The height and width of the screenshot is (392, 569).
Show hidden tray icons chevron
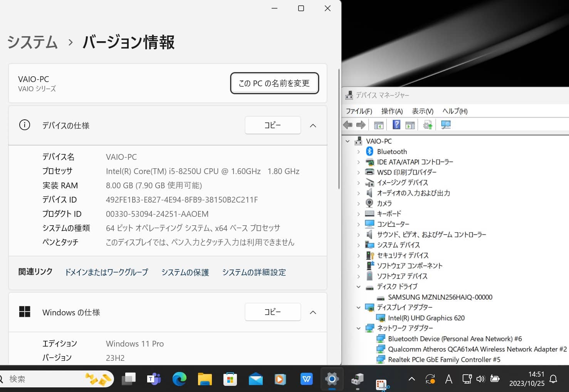tap(412, 379)
